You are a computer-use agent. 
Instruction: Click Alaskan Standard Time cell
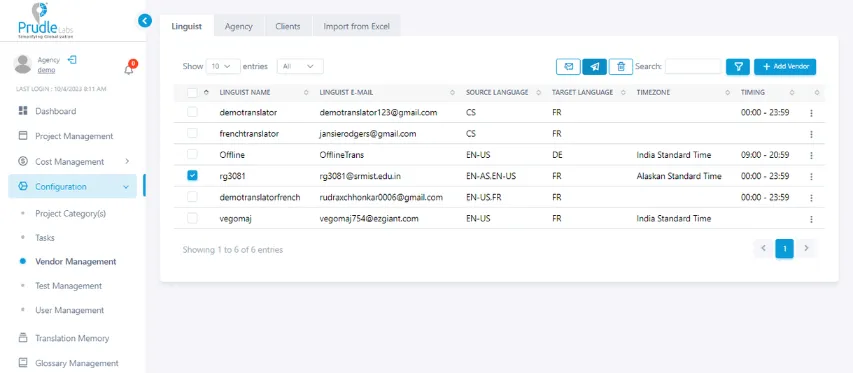click(x=679, y=176)
